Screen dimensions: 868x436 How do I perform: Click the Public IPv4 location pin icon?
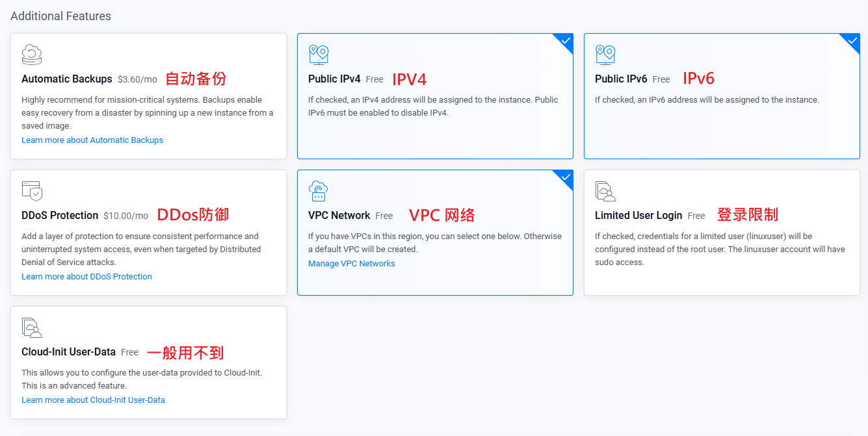click(x=319, y=55)
